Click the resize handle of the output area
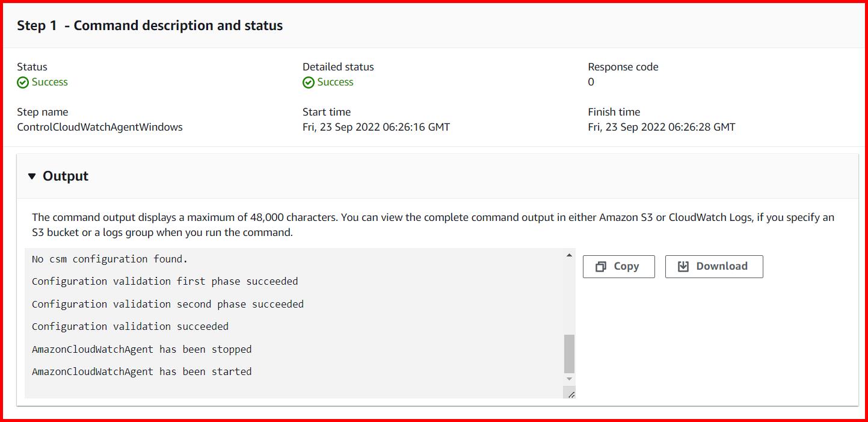 click(x=571, y=395)
